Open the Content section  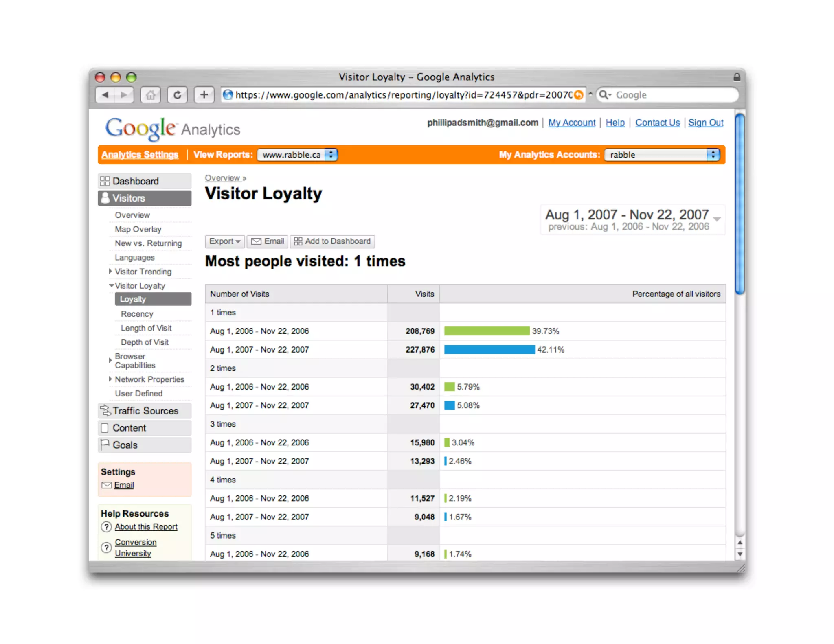pos(145,428)
